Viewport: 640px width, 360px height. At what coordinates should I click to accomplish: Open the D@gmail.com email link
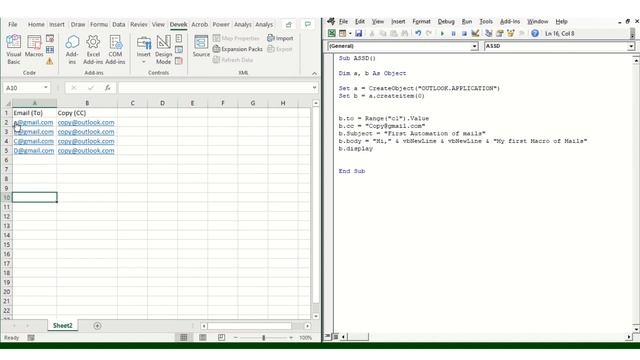point(33,151)
